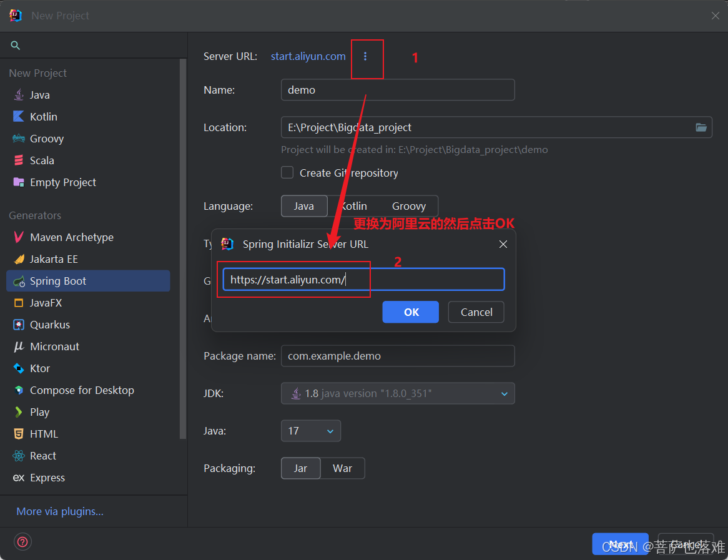
Task: Close the New Project window
Action: (x=715, y=16)
